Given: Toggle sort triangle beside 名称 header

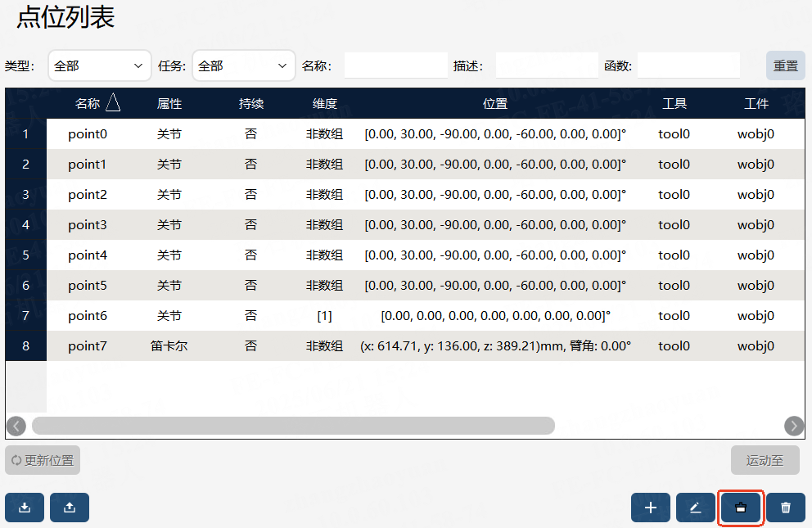Looking at the screenshot, I should pos(113,102).
